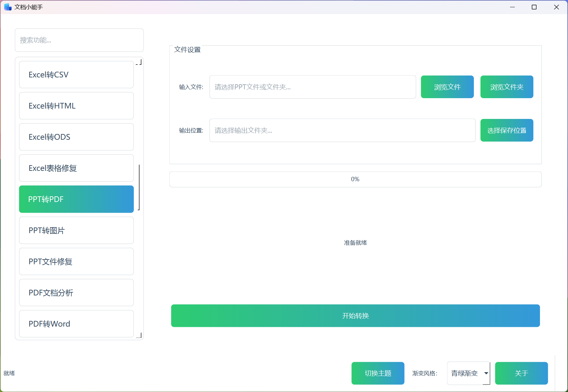Click the 浏览文件夹 browse folder button
Image resolution: width=568 pixels, height=392 pixels.
coord(507,87)
